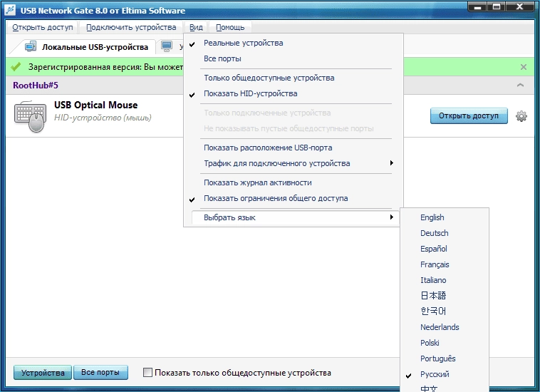The height and width of the screenshot is (392, 540).
Task: Click the USB Network Gate app icon in title bar
Action: pos(10,10)
